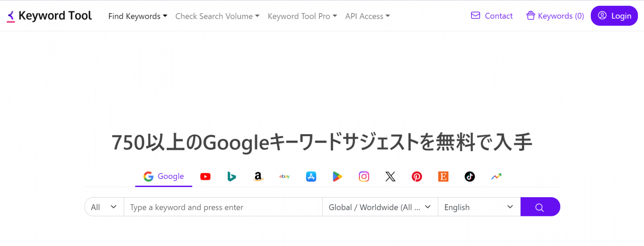Choose the Amazon keyword source icon

[x=258, y=176]
